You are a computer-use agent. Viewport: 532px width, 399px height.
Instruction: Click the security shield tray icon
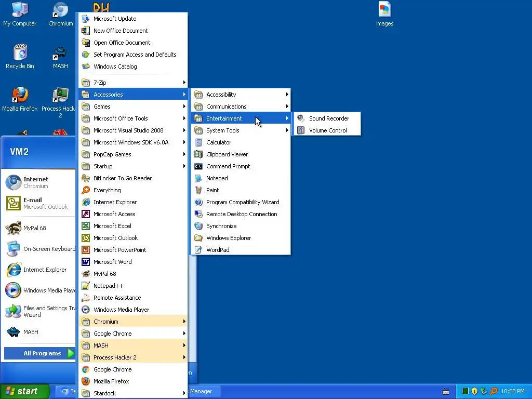(474, 392)
